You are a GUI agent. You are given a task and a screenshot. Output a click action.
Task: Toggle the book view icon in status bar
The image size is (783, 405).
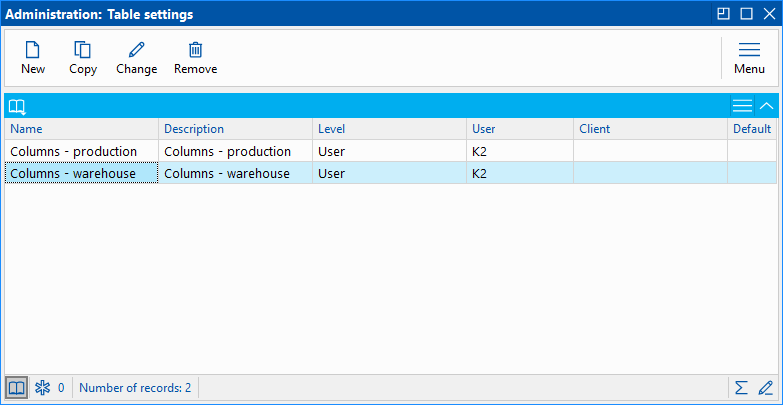(17, 387)
